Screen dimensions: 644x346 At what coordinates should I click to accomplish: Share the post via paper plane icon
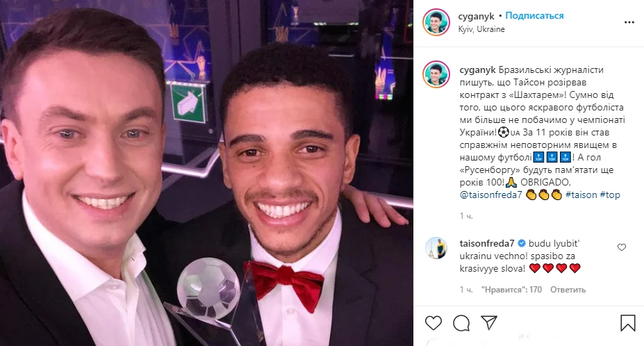click(489, 323)
